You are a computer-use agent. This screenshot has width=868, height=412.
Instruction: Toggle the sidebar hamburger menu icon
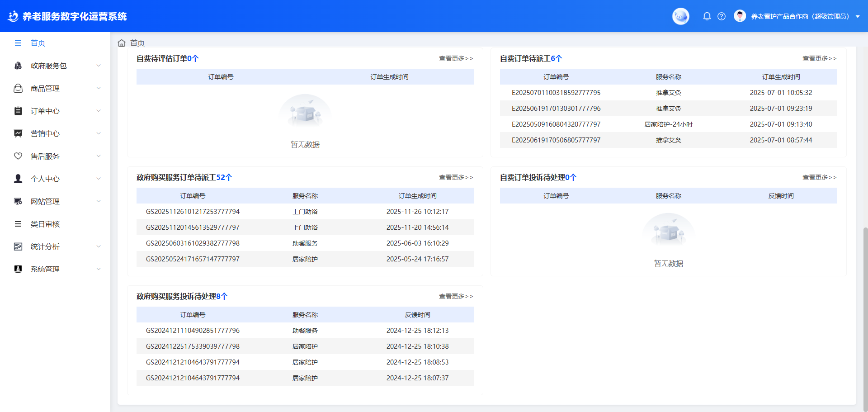coord(18,43)
